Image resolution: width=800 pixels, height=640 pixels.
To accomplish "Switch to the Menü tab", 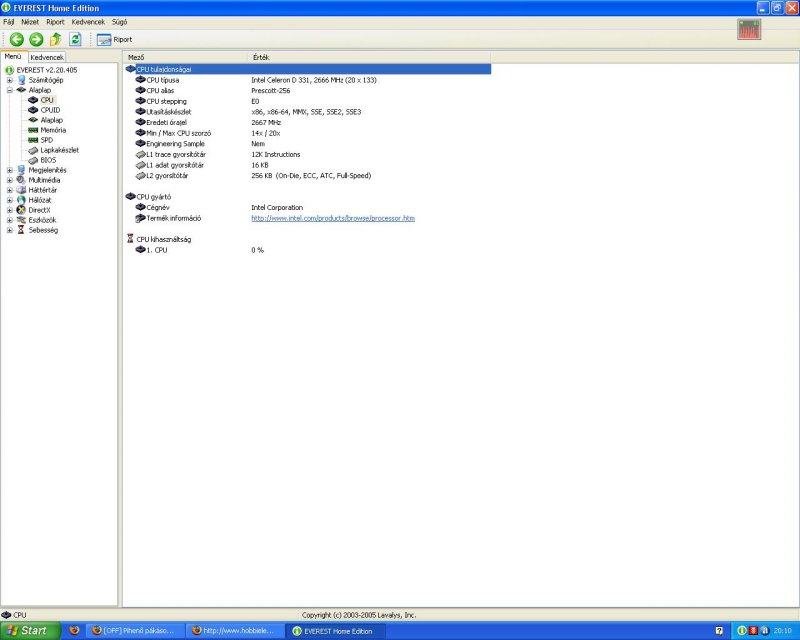I will pos(13,57).
